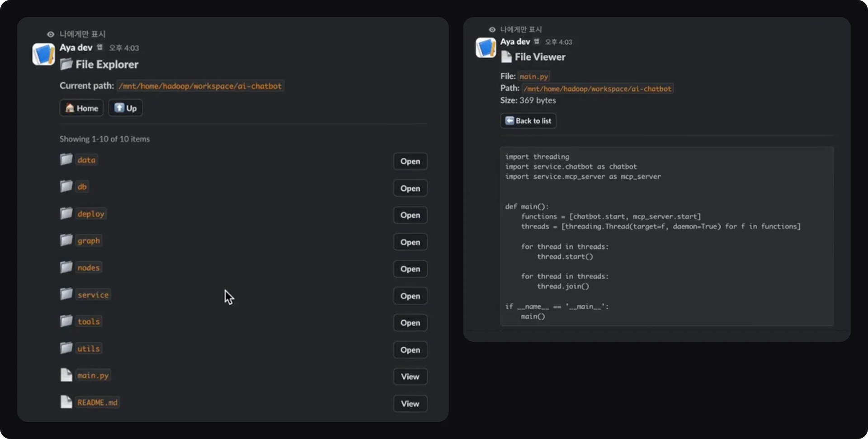Open the graph folder

(x=410, y=242)
